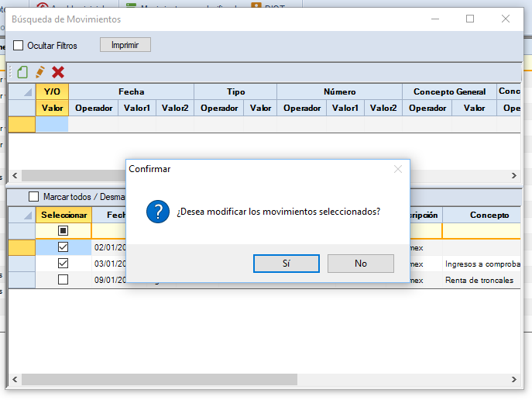532x400 pixels.
Task: Minimize the Búsqueda de Movimientos window
Action: tap(435, 19)
